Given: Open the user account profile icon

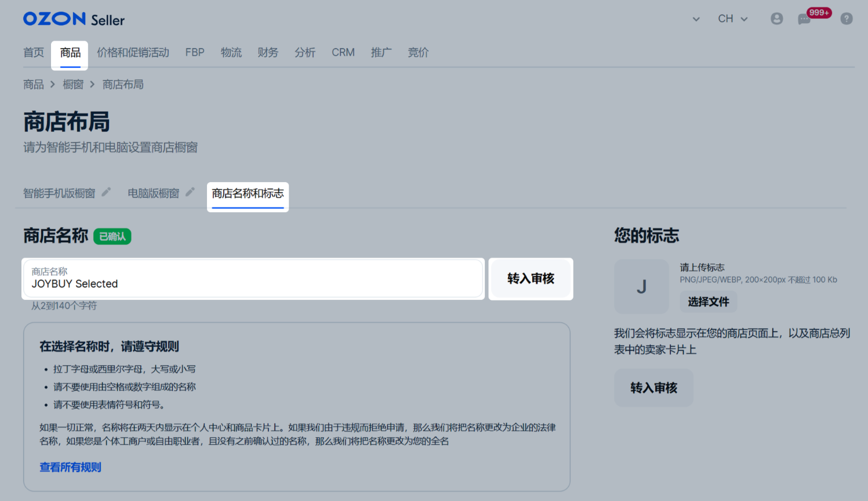Looking at the screenshot, I should coord(776,19).
